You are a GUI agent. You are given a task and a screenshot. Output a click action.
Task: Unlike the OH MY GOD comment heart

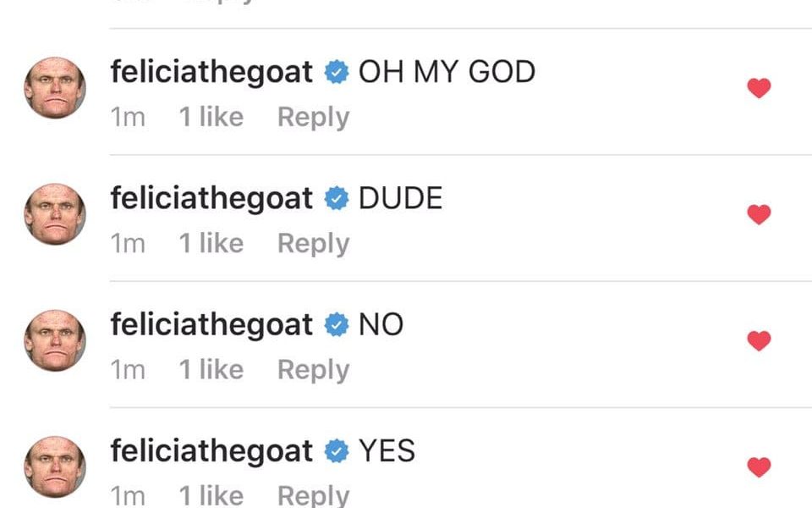tap(759, 87)
